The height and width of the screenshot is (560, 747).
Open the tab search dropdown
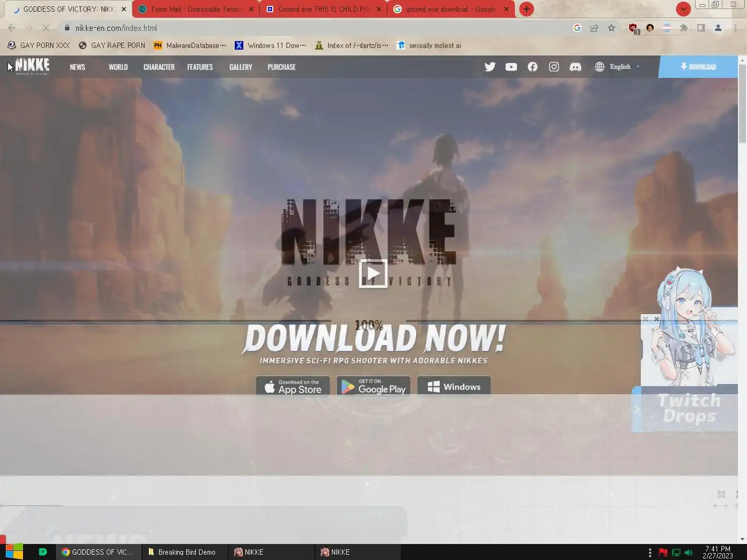[684, 9]
